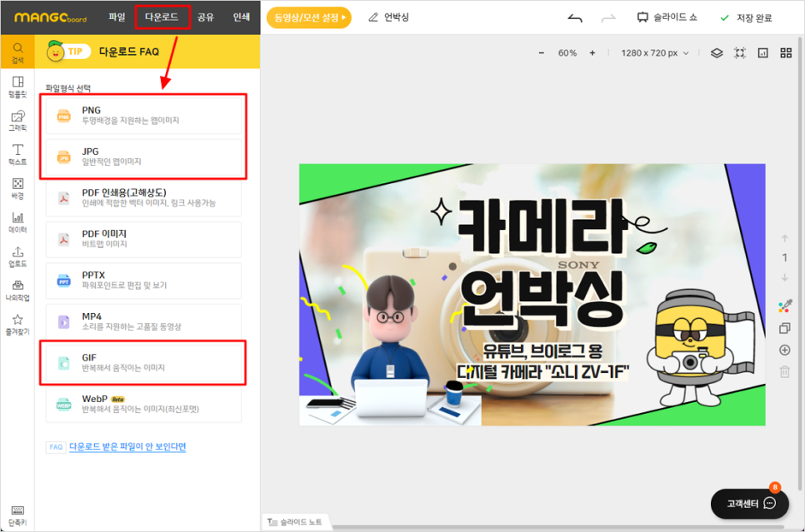Click the fit-to-screen frame icon
Viewport: 805px width, 532px height.
pyautogui.click(x=740, y=52)
